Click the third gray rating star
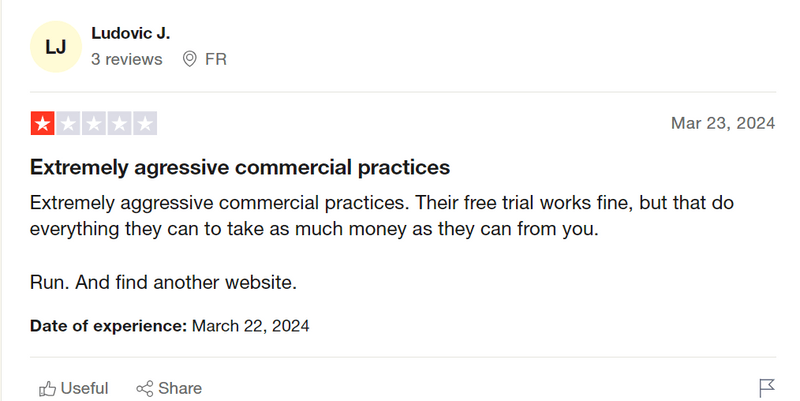 pos(95,125)
